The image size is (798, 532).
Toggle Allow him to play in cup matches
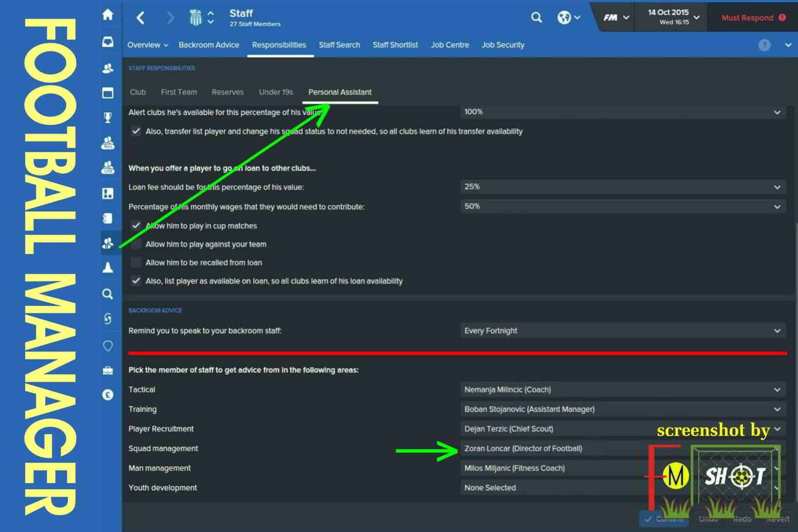coord(136,225)
